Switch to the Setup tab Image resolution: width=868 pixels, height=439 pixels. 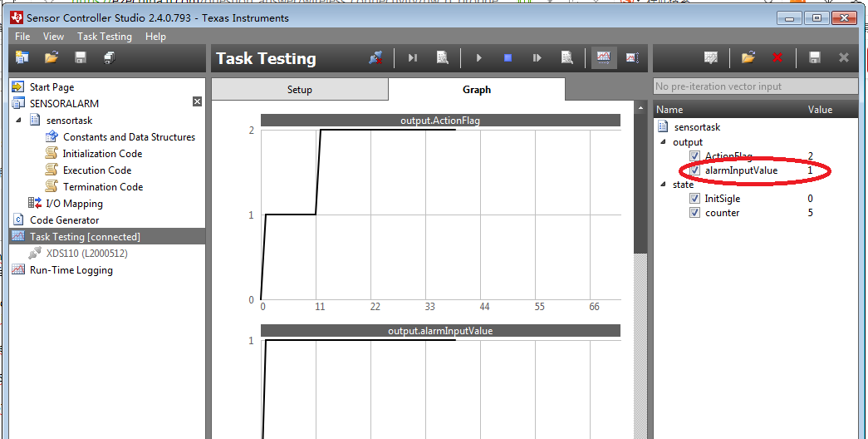300,90
